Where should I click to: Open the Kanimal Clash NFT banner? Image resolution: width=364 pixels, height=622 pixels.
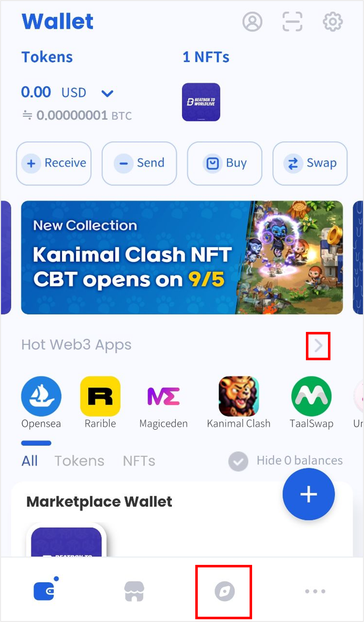182,257
